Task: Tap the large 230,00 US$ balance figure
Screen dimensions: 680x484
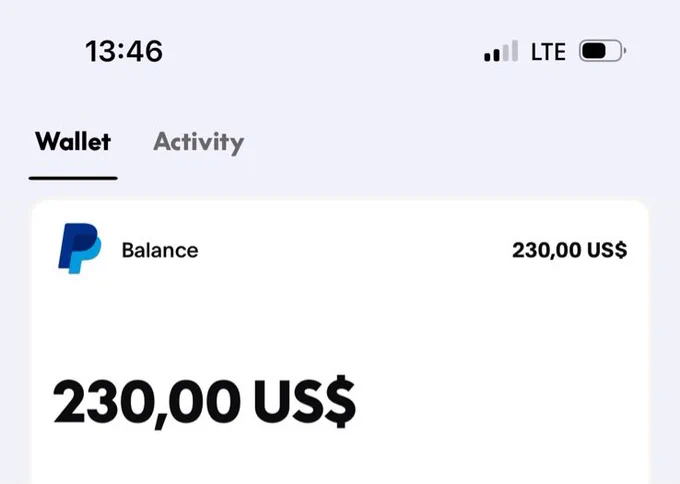Action: pyautogui.click(x=204, y=403)
